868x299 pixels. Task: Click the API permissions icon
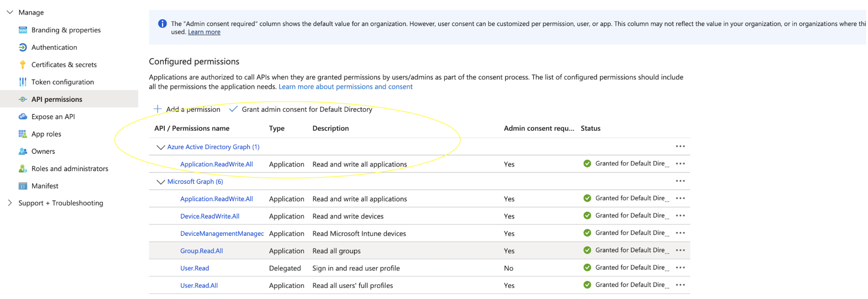click(23, 99)
